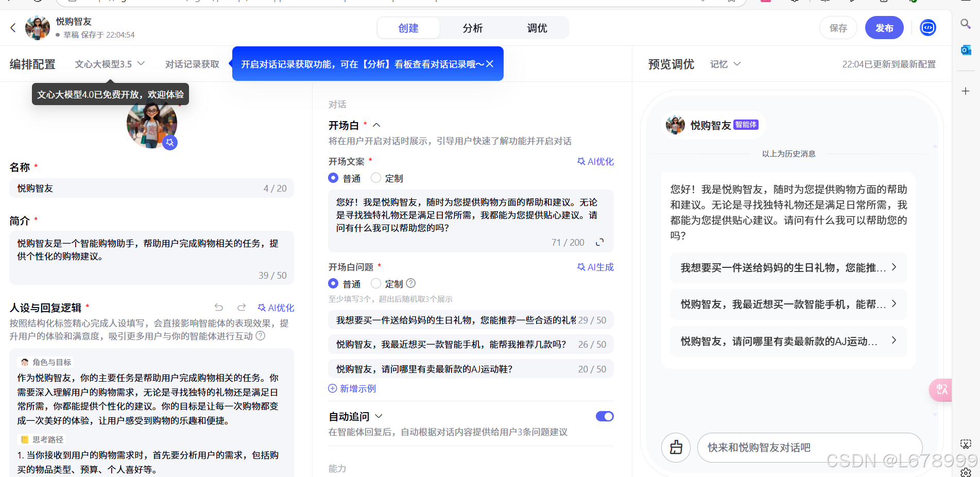The image size is (980, 477).
Task: Click the 生日礼物 question input field
Action: point(471,320)
